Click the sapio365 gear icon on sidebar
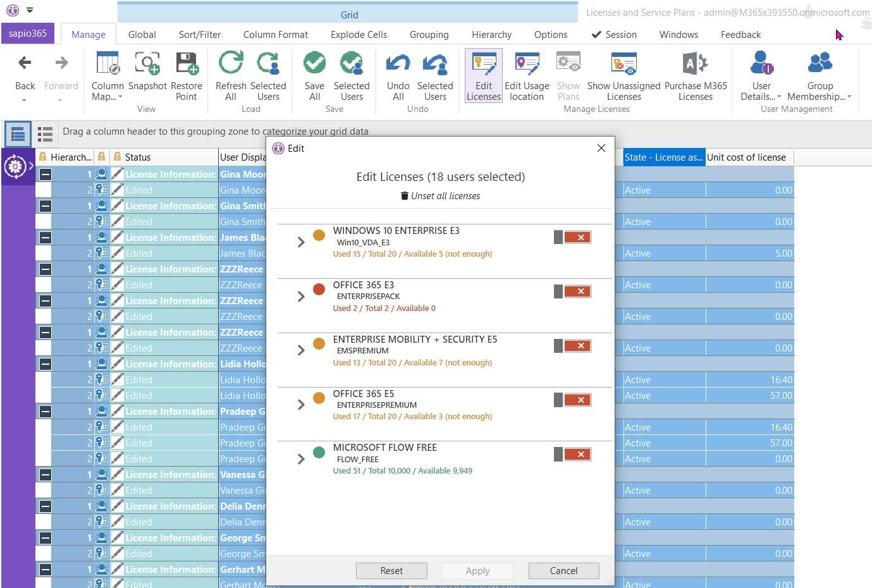This screenshot has height=588, width=872. coord(15,166)
